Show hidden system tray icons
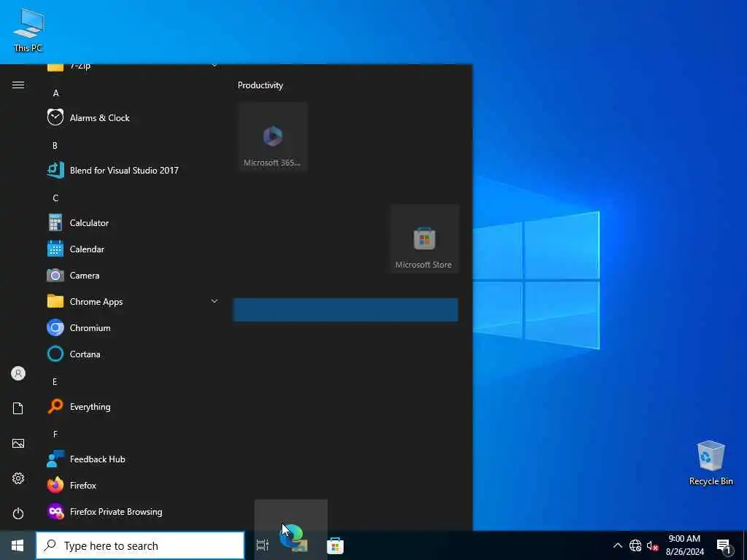747x560 pixels. pos(617,545)
